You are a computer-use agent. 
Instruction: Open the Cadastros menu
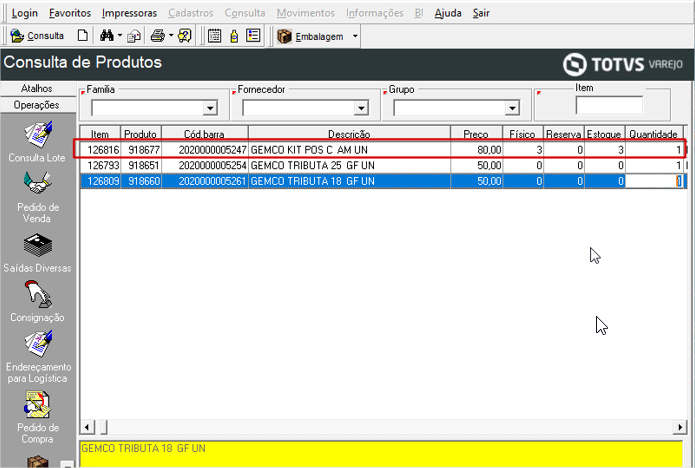point(191,13)
